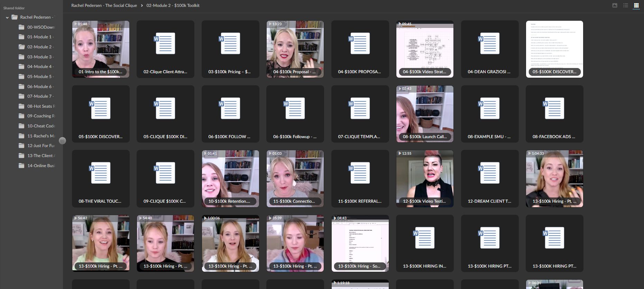Open the 08-EXAMPLE SMU document
Screen dimensions: 644x289
[x=490, y=114]
